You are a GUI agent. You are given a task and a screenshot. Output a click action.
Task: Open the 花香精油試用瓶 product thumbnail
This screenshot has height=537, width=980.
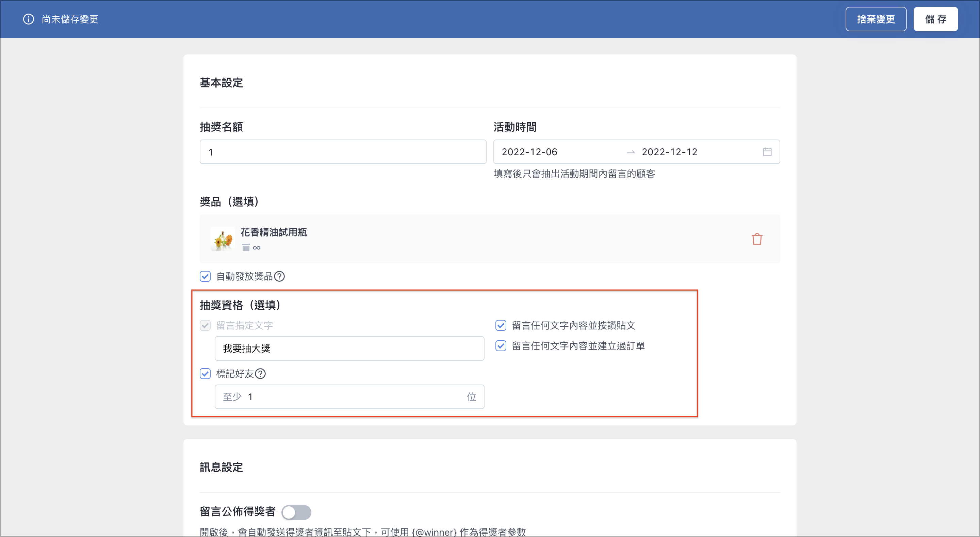pos(223,239)
